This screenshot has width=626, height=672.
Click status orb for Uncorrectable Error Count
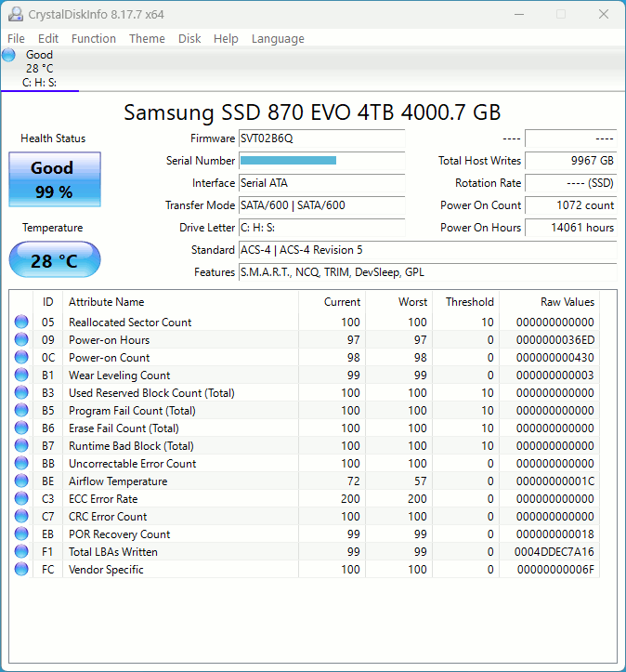pos(21,463)
